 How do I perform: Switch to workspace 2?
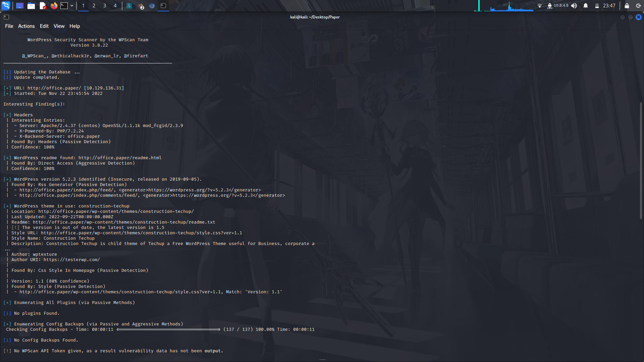(94, 6)
